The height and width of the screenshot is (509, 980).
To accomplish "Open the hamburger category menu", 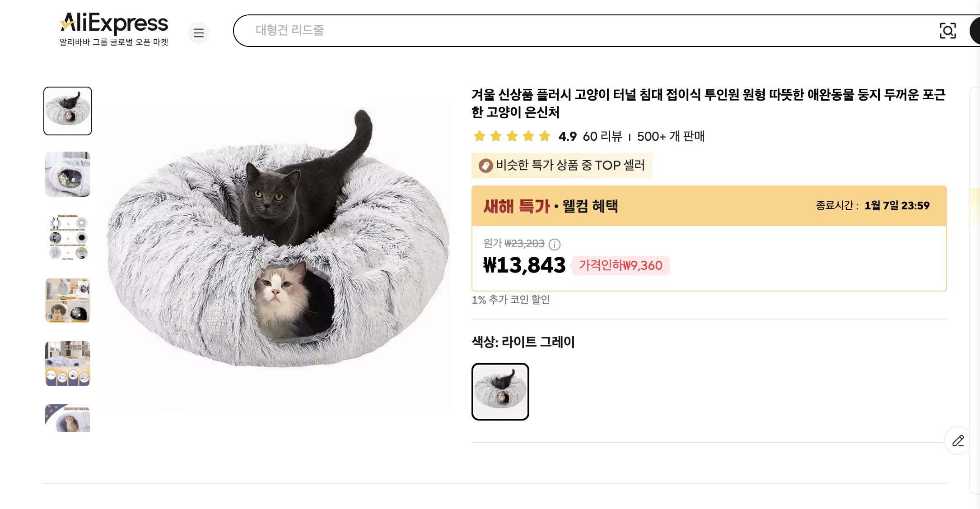I will (x=199, y=33).
